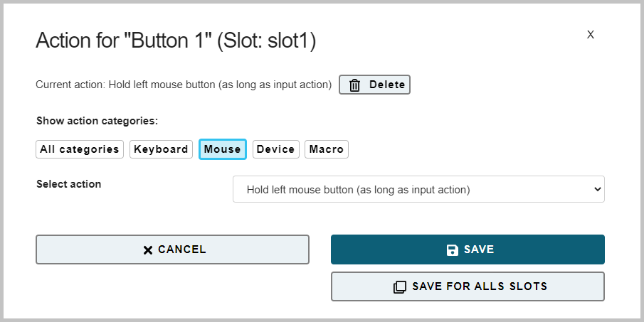
Task: Choose SAVE FOR ALLS SLOTS
Action: pos(468,286)
